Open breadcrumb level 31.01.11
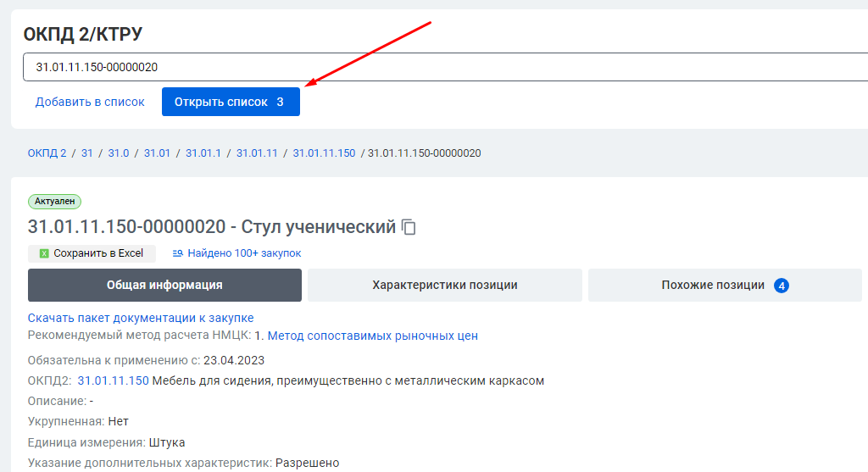 click(257, 153)
